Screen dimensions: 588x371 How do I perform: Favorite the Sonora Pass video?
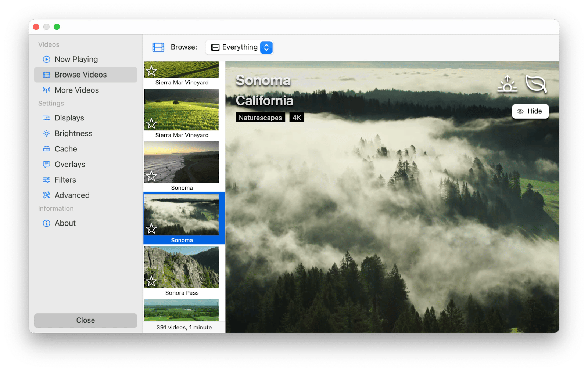click(x=151, y=281)
